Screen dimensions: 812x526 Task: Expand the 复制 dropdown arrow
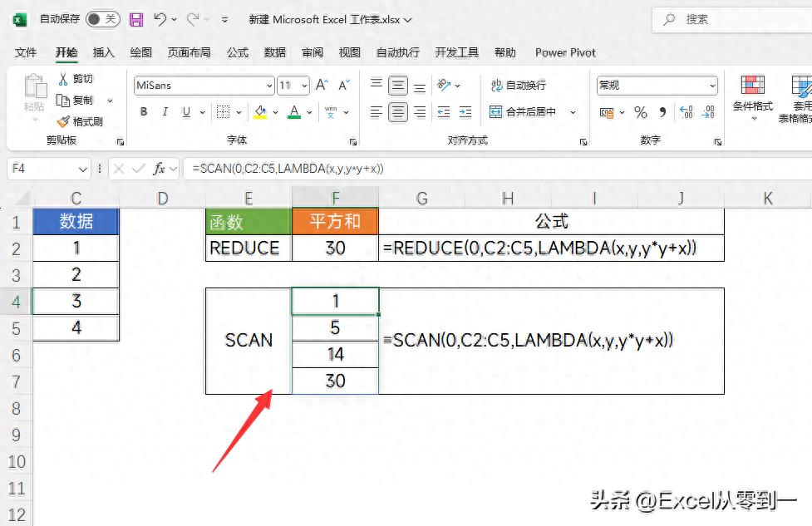[110, 101]
